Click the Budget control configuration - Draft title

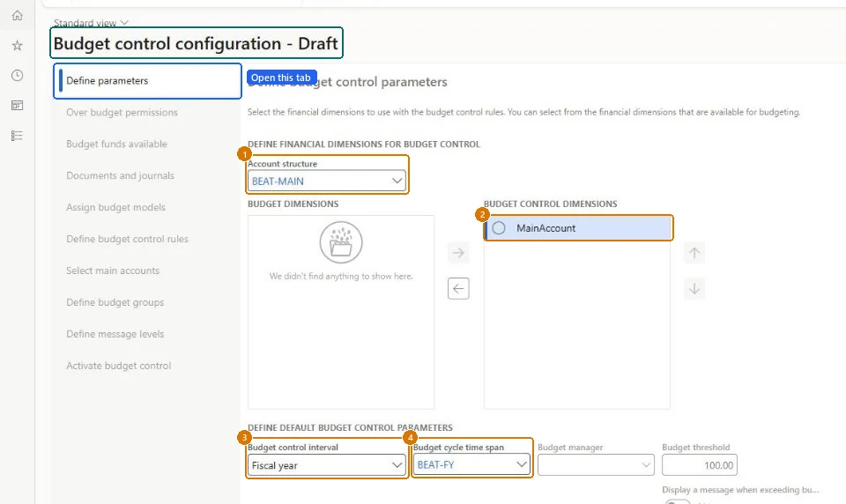point(196,43)
